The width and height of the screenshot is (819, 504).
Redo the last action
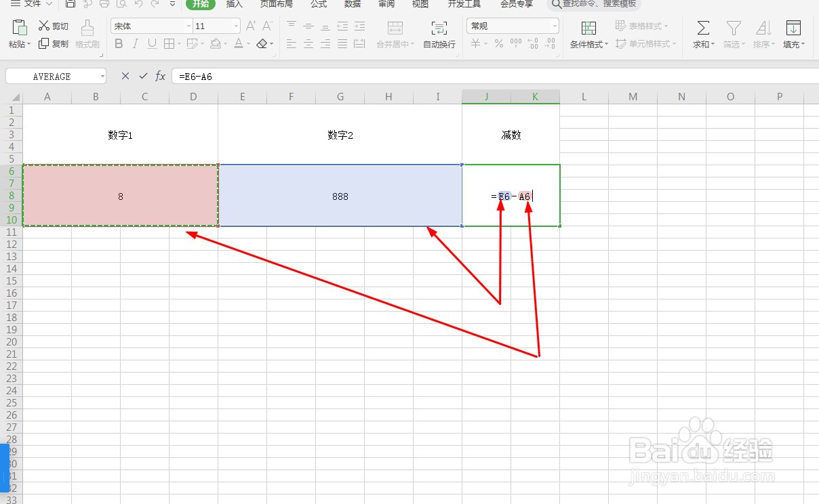click(155, 3)
